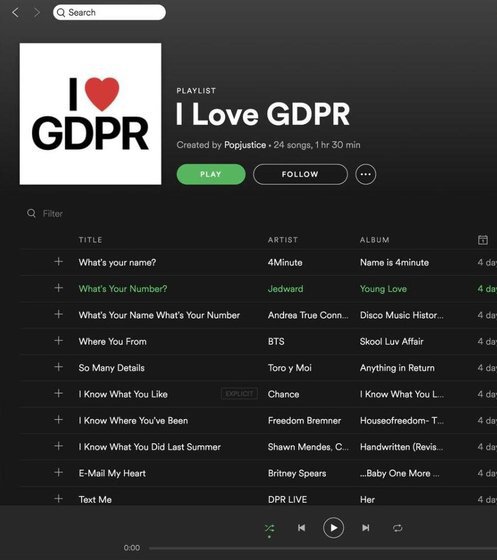Open album Handwritten (Revis...

tap(401, 447)
